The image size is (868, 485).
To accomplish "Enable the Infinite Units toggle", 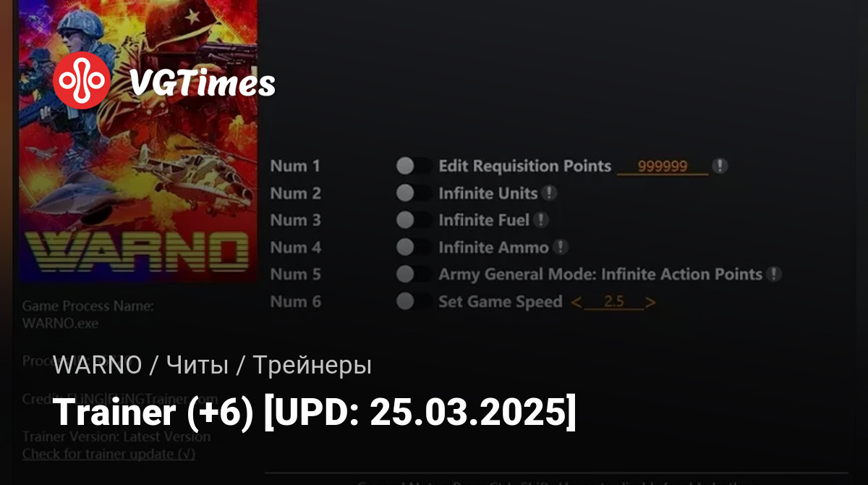I will 414,193.
